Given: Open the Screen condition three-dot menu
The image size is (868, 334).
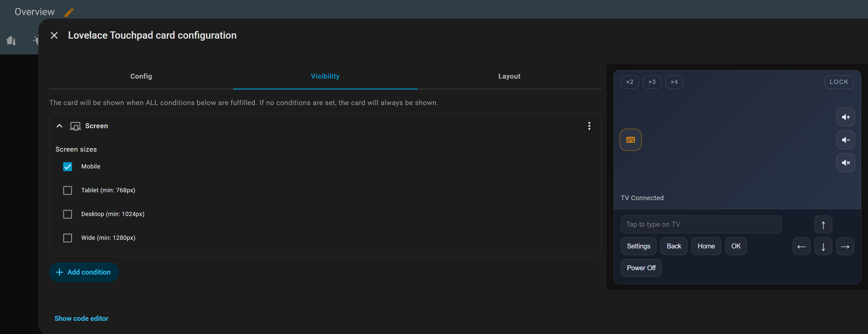Looking at the screenshot, I should (x=589, y=126).
